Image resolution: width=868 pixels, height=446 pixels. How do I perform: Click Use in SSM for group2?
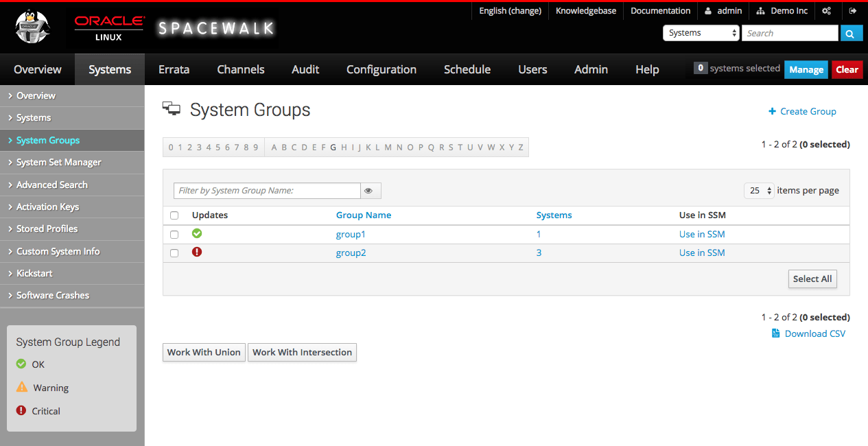coord(702,253)
